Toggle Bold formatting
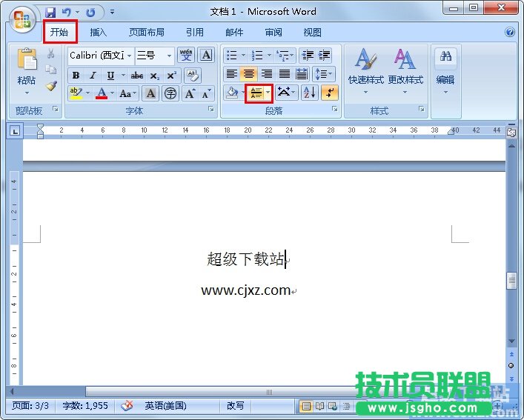 [x=76, y=75]
